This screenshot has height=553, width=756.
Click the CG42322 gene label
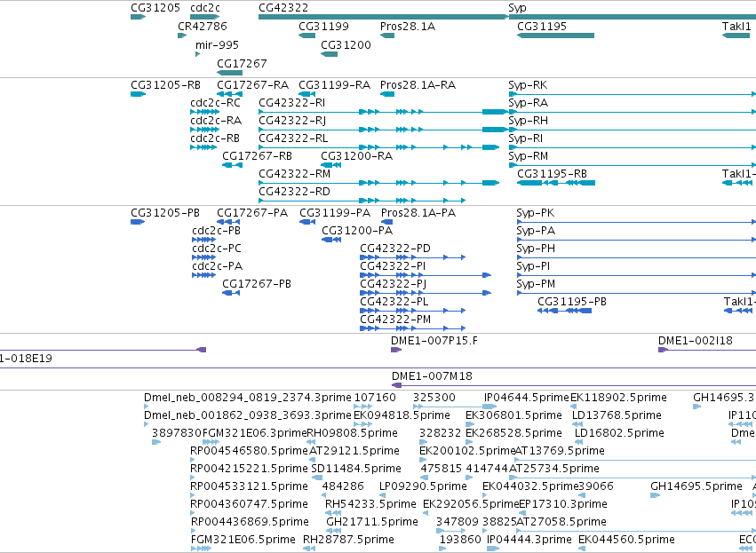[283, 8]
